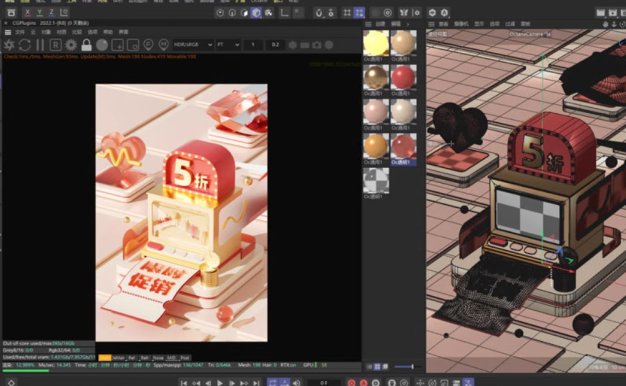Play the animation forward

(220, 383)
